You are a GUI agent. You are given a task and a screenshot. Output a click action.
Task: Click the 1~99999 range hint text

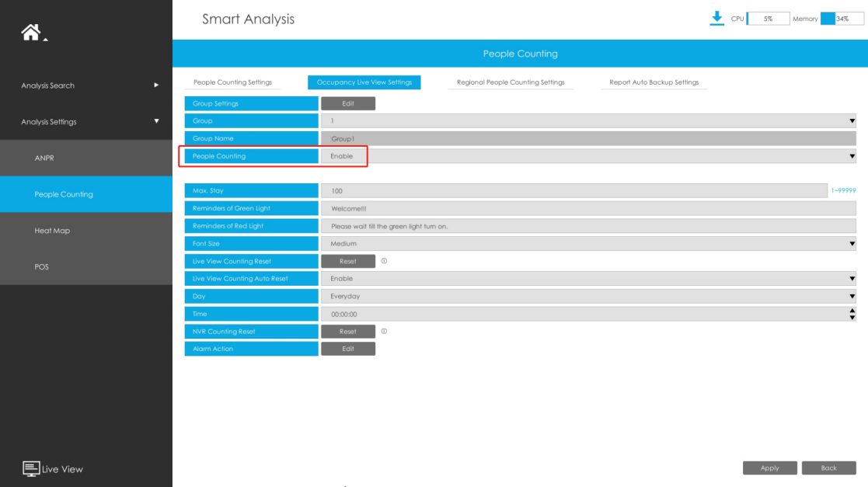click(x=843, y=190)
